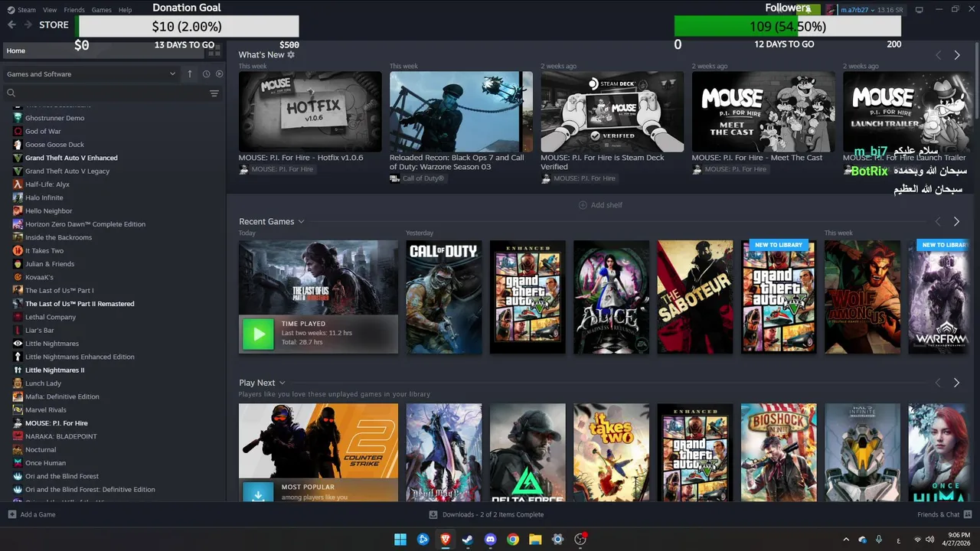
Task: Open the Friends & Chat icon
Action: tap(968, 514)
